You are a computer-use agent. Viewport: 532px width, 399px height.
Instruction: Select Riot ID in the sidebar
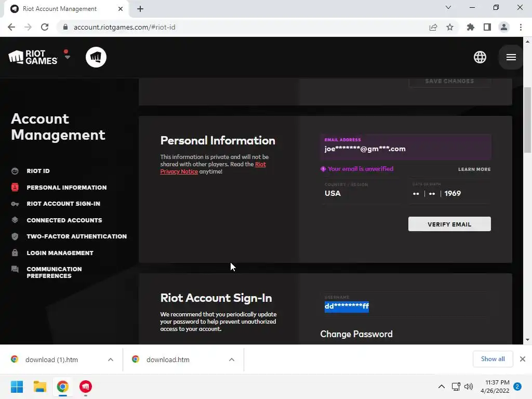(x=38, y=171)
